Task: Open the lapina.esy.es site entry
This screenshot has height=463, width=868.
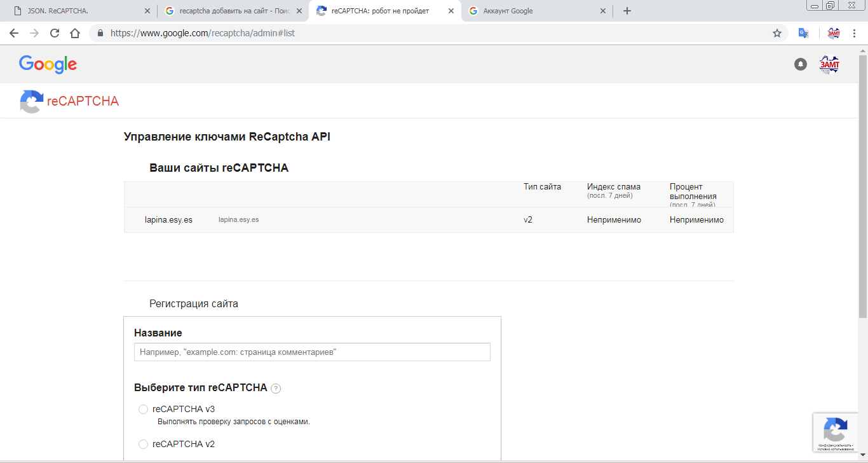Action: (x=168, y=219)
